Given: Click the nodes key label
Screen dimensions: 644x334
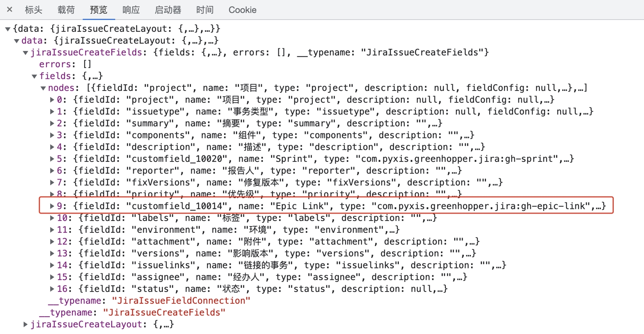Looking at the screenshot, I should coord(61,88).
